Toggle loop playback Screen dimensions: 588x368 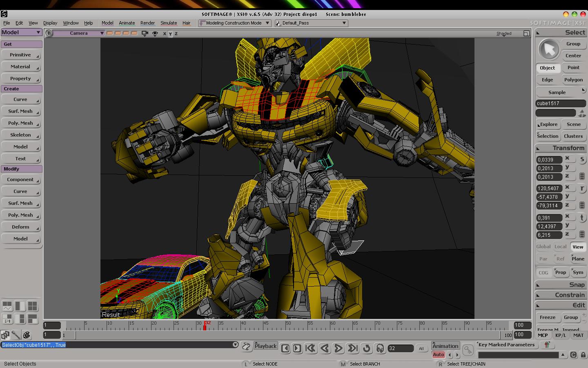coord(367,348)
